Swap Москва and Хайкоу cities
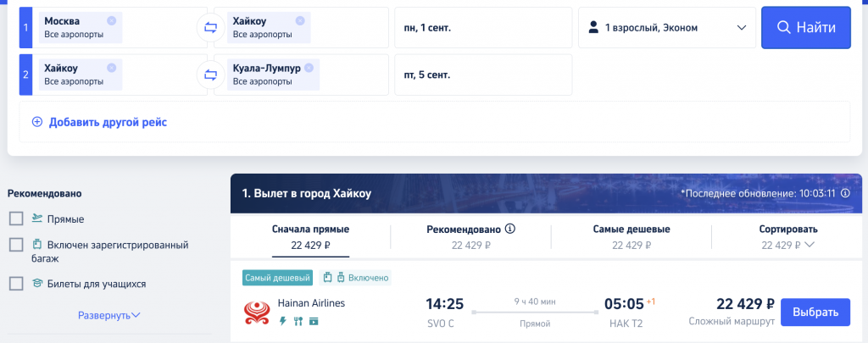Image resolution: width=868 pixels, height=343 pixels. pos(210,28)
